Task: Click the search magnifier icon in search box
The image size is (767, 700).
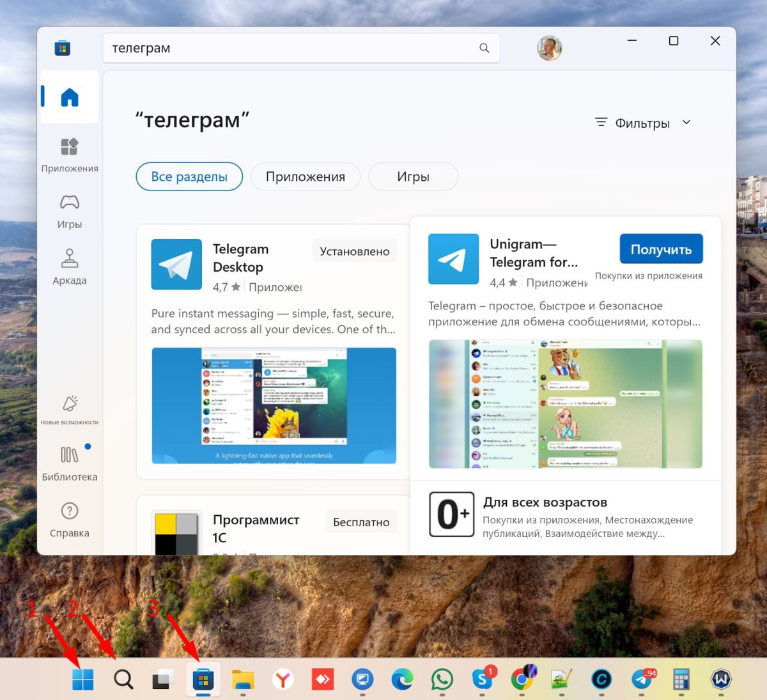Action: pyautogui.click(x=484, y=48)
